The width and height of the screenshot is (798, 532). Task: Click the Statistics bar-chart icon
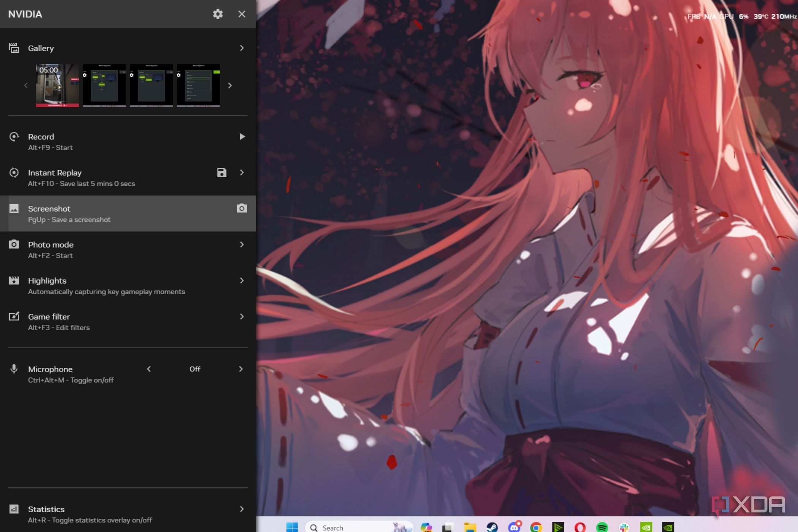click(x=14, y=509)
